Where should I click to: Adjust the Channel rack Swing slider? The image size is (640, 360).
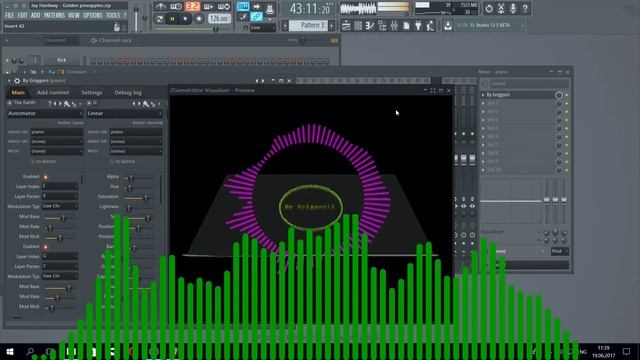click(302, 40)
